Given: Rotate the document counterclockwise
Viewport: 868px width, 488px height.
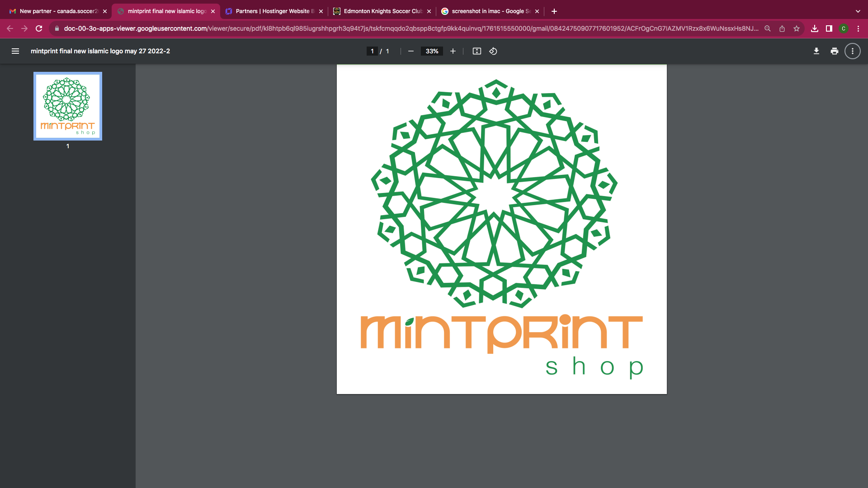Looking at the screenshot, I should (493, 51).
